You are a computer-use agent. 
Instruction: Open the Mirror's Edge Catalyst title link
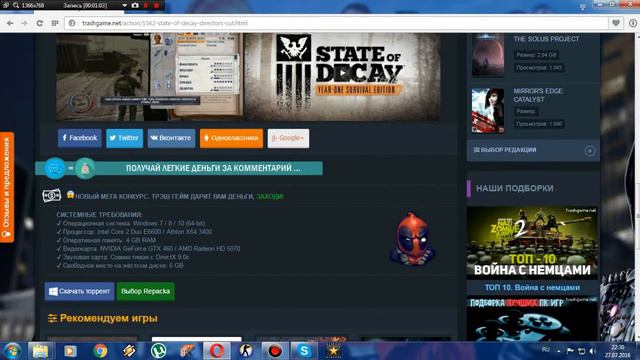(x=538, y=95)
